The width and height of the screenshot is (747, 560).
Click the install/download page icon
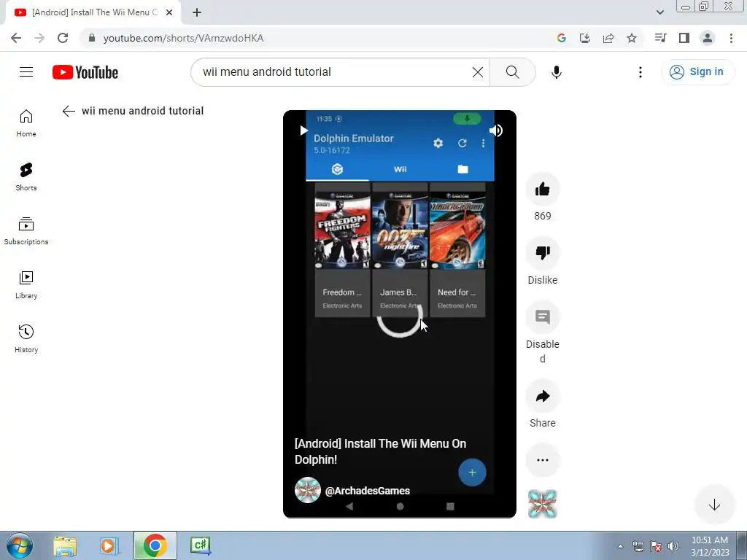pos(585,38)
